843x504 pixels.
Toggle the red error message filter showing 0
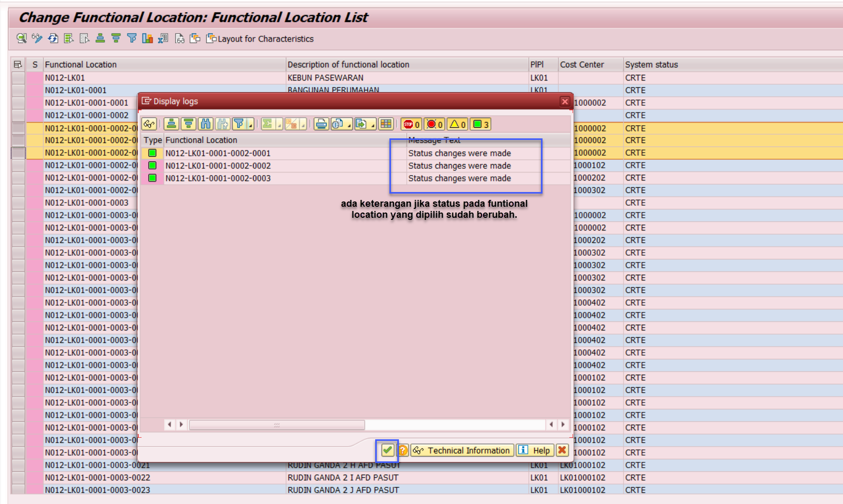coord(435,124)
